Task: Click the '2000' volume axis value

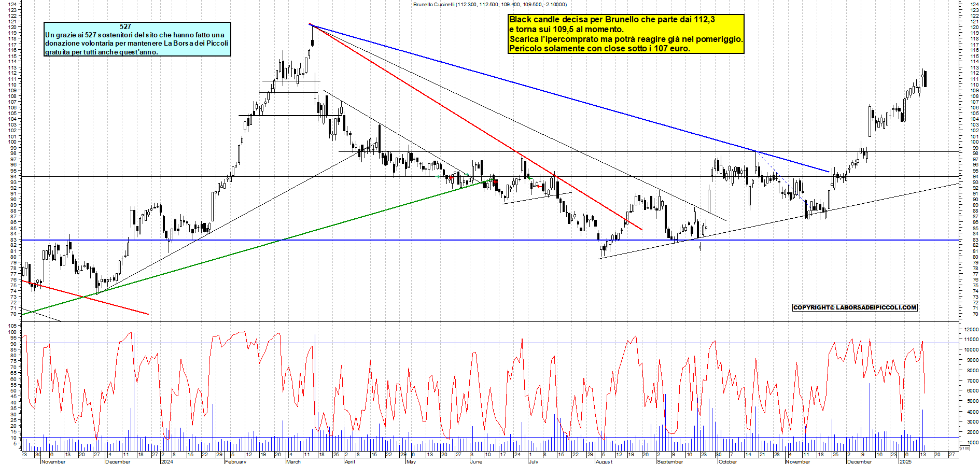Action: (972, 433)
